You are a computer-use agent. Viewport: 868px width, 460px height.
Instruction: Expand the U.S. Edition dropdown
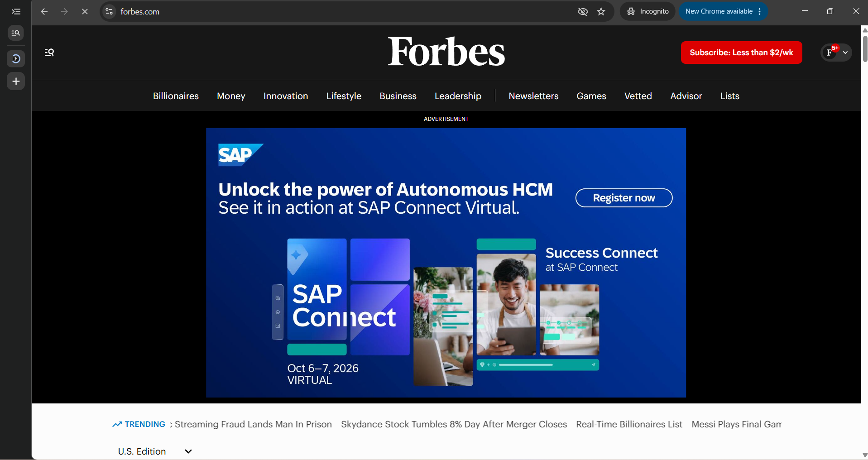point(155,451)
